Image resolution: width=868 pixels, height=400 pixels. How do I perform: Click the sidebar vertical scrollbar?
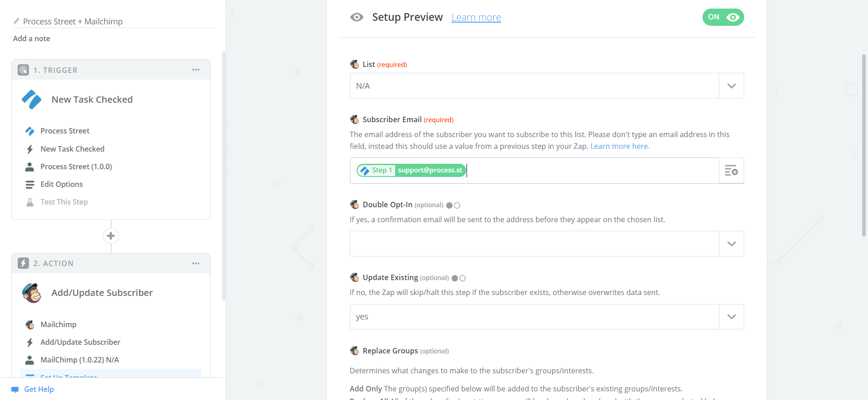(224, 176)
